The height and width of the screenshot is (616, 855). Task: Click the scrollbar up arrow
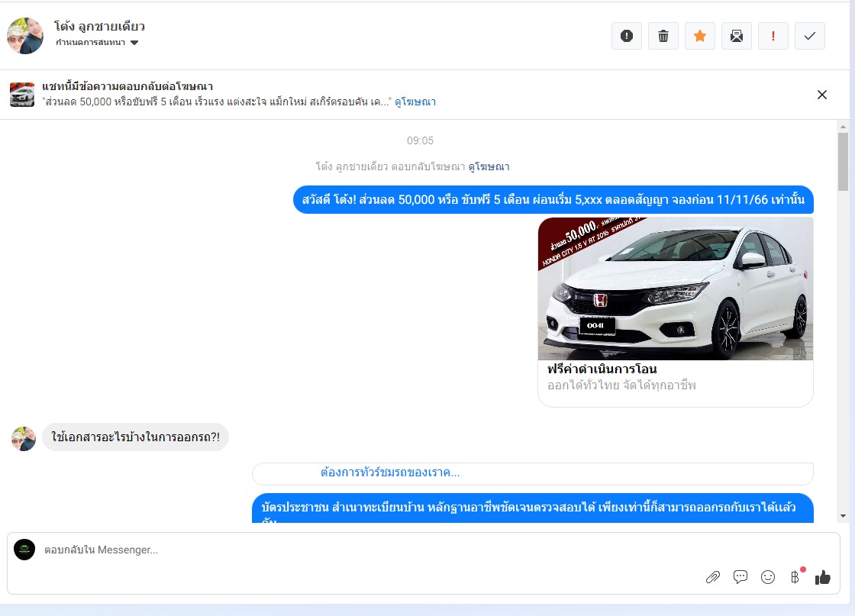843,127
